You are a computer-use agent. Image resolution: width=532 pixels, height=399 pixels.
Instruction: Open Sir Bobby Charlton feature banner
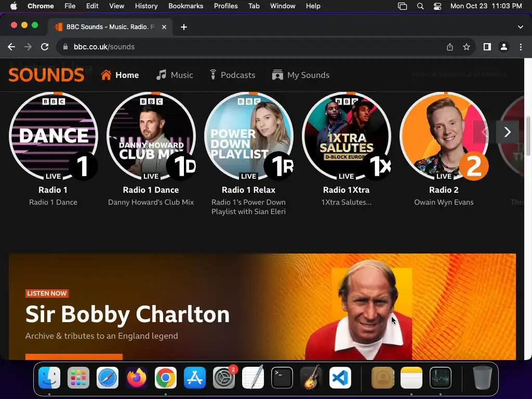point(262,307)
